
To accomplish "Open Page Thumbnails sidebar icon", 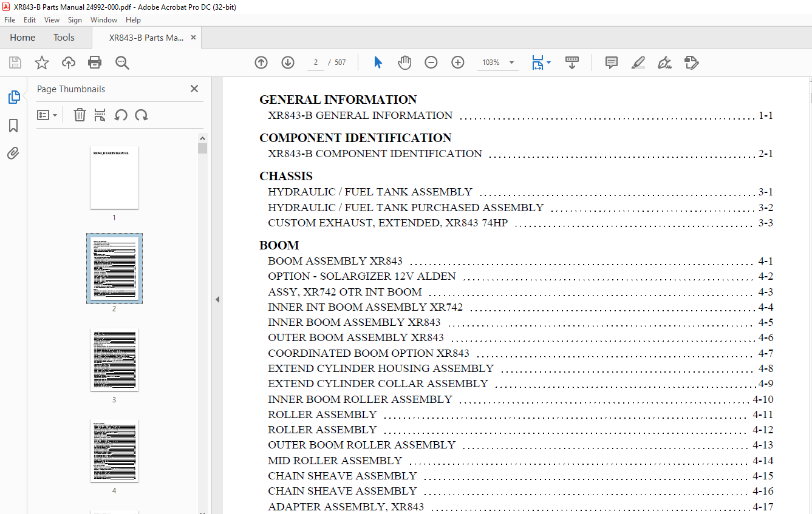I will point(13,97).
